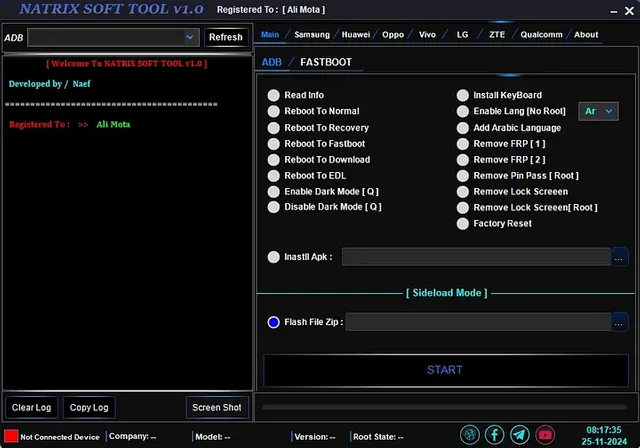Select Reboot To Recovery
This screenshot has width=640, height=448.
(273, 128)
